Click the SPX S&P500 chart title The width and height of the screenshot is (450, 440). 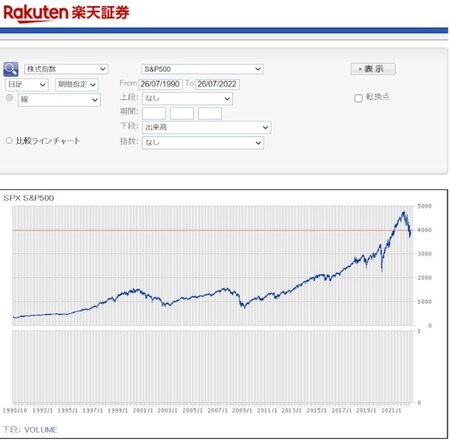click(x=29, y=198)
